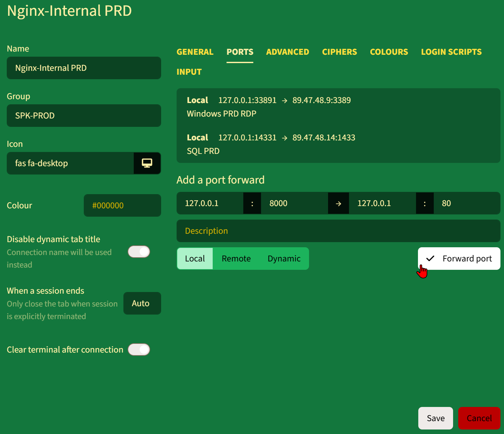The height and width of the screenshot is (434, 504).
Task: Cancel the profile editing
Action: click(479, 418)
